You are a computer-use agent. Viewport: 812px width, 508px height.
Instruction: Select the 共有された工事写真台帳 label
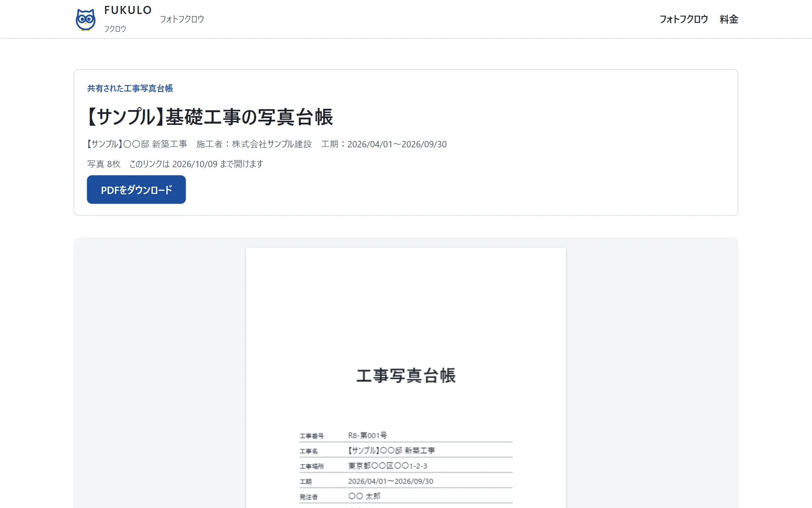(130, 88)
